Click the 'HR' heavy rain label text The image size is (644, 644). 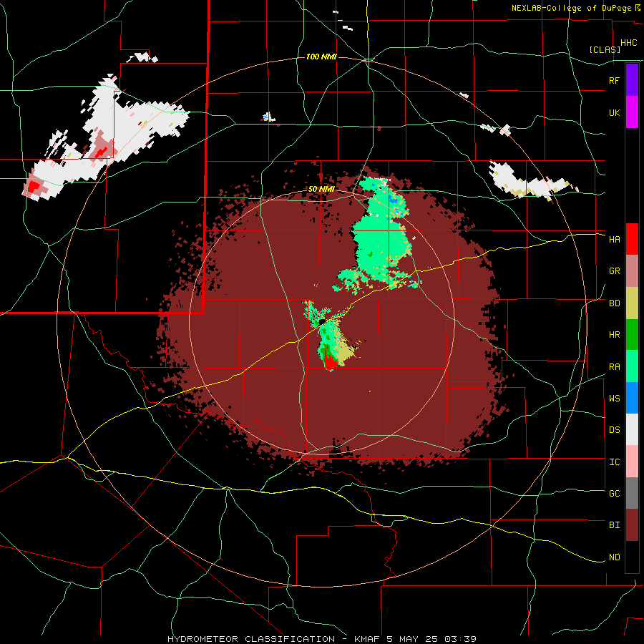614,335
